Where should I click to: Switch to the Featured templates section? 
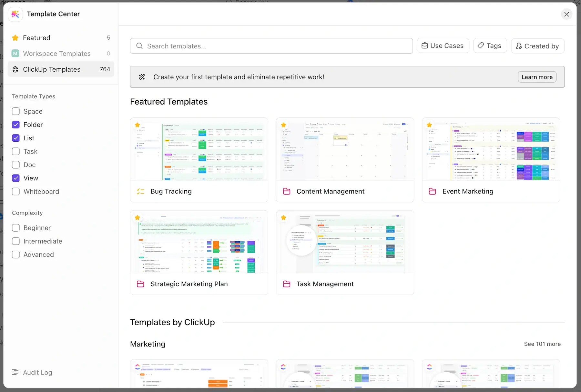[36, 38]
